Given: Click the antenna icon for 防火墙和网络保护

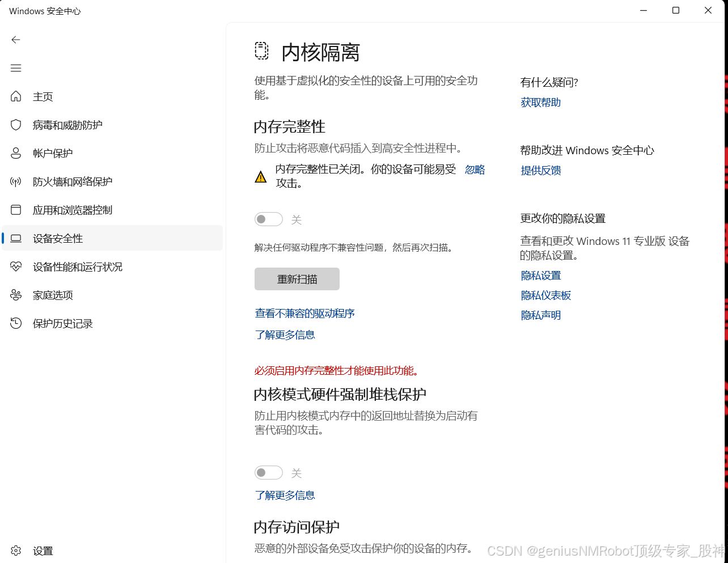Looking at the screenshot, I should point(16,181).
